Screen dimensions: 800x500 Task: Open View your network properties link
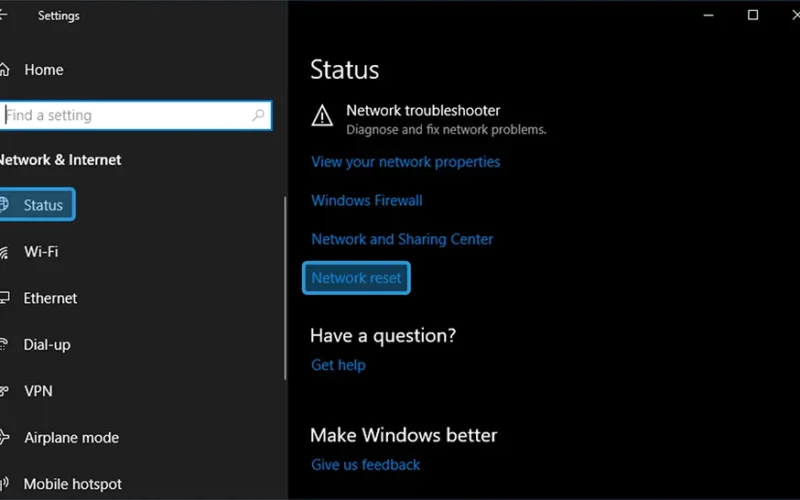[x=406, y=162]
